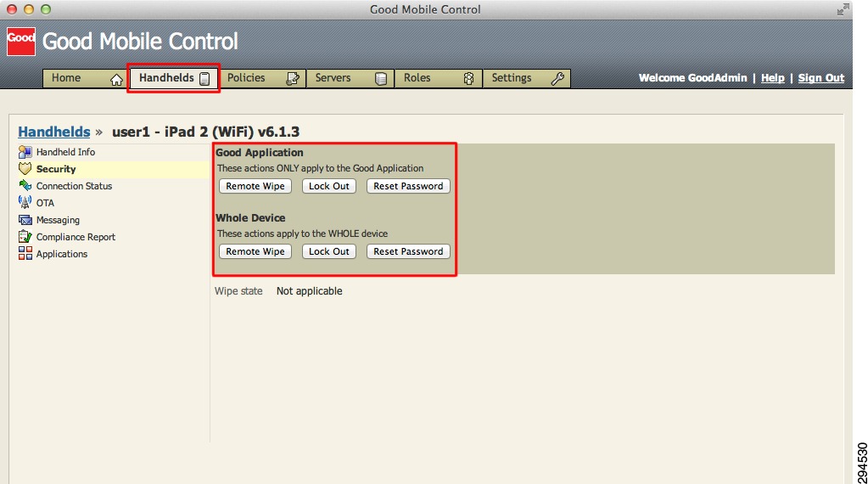Click Lock Out under Good Application

[329, 186]
